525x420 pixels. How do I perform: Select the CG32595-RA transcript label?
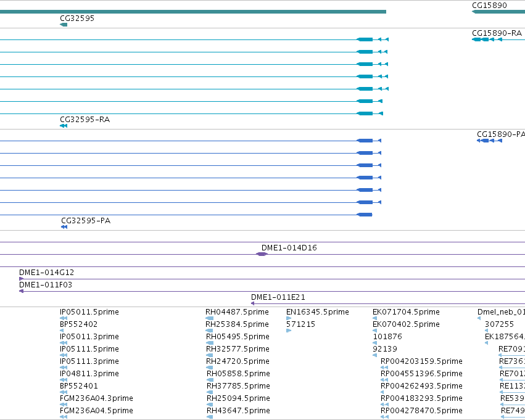(85, 120)
